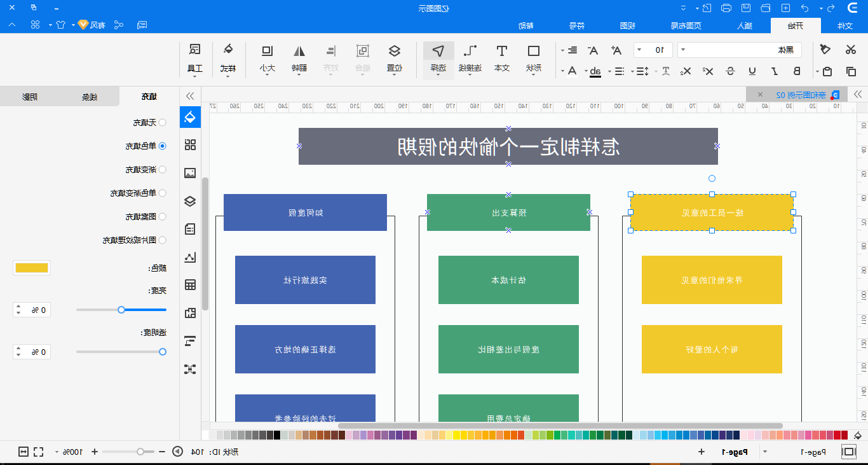Toggle Bold formatting

tap(797, 71)
